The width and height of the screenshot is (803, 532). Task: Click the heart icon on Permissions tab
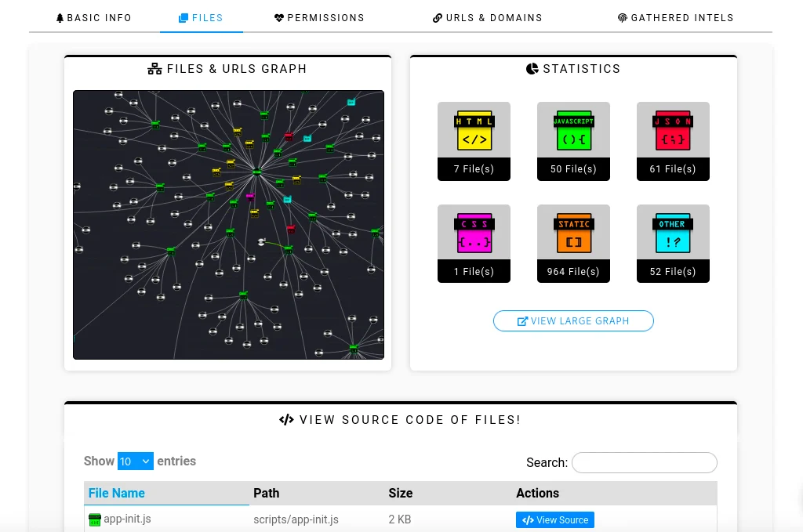coord(279,18)
